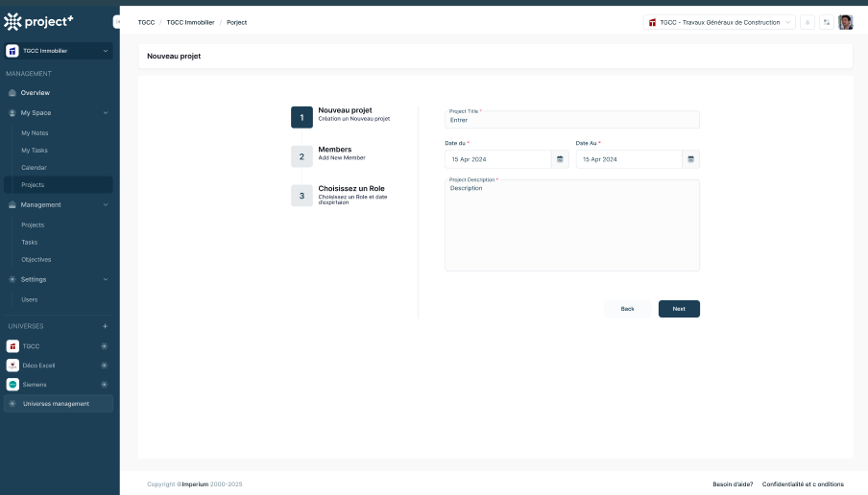Open Objectives under Management
This screenshot has height=495, width=868.
pyautogui.click(x=36, y=259)
